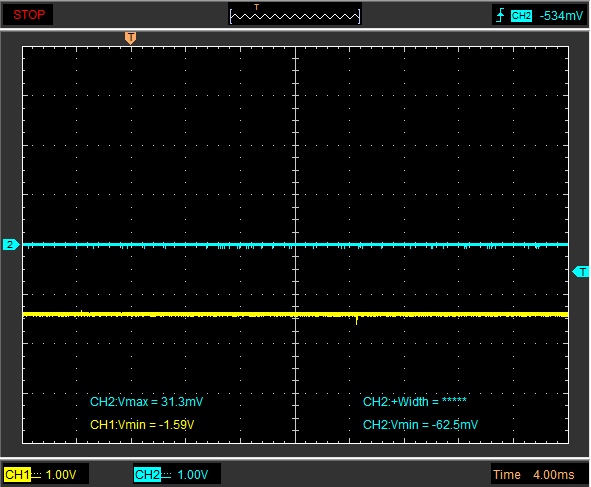Screen dimensions: 591x487
Task: Select the CH2 1.00V scale value
Action: (x=192, y=475)
